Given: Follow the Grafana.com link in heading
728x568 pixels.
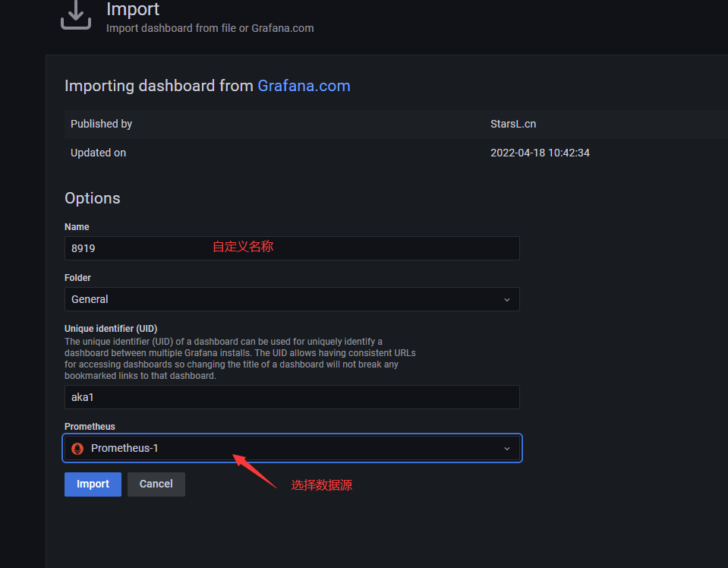Looking at the screenshot, I should 304,86.
